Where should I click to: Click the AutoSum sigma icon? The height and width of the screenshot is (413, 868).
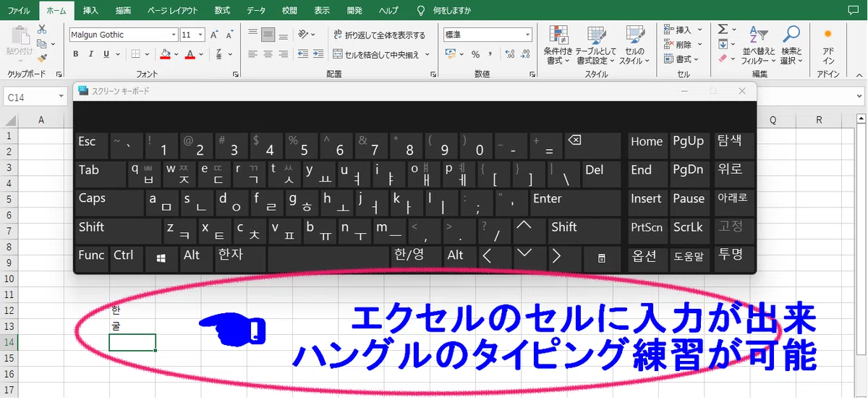pyautogui.click(x=723, y=29)
